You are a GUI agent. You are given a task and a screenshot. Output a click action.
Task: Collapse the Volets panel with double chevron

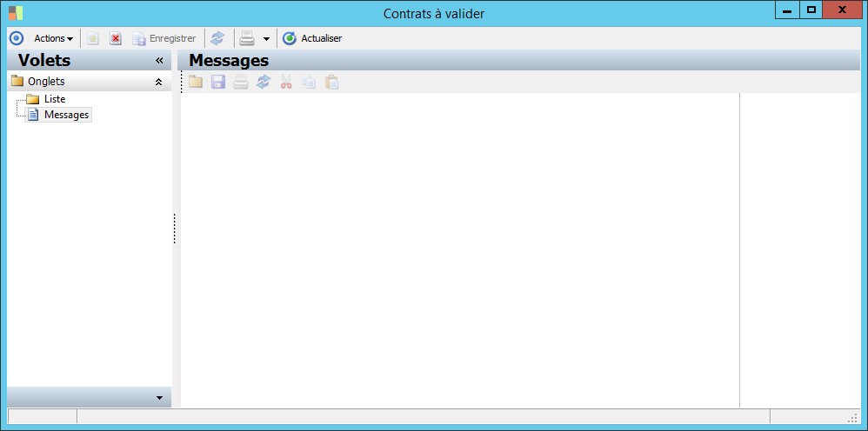click(x=159, y=60)
